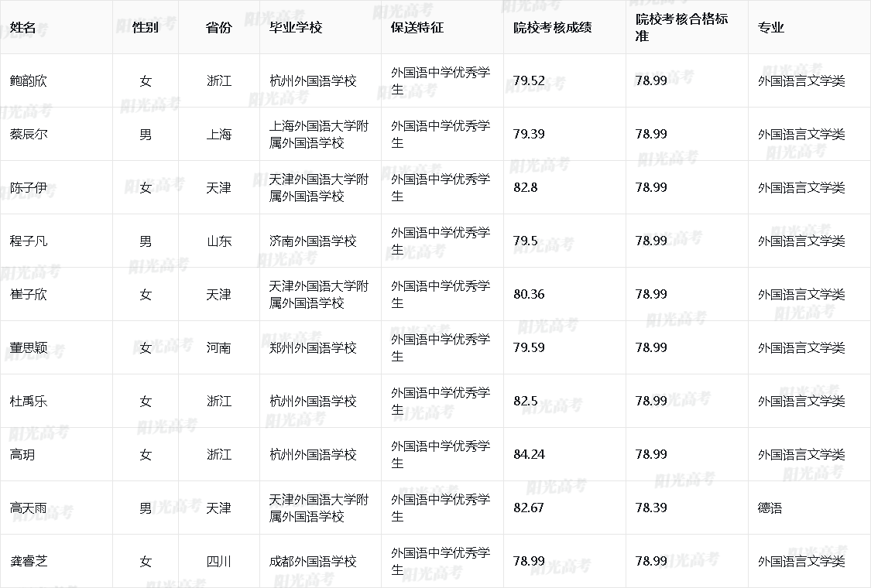Click the passing standard 78.39

tap(651, 508)
